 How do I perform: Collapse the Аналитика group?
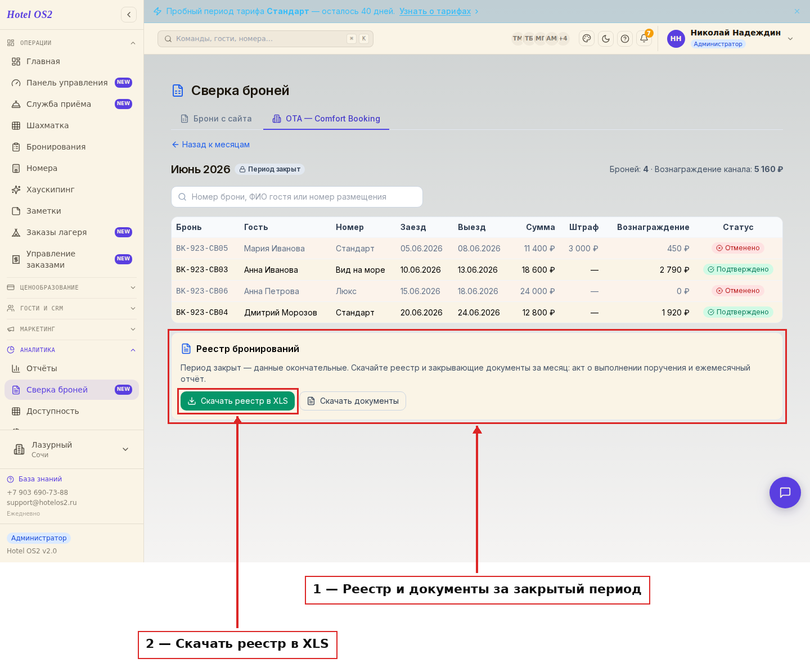pos(71,350)
